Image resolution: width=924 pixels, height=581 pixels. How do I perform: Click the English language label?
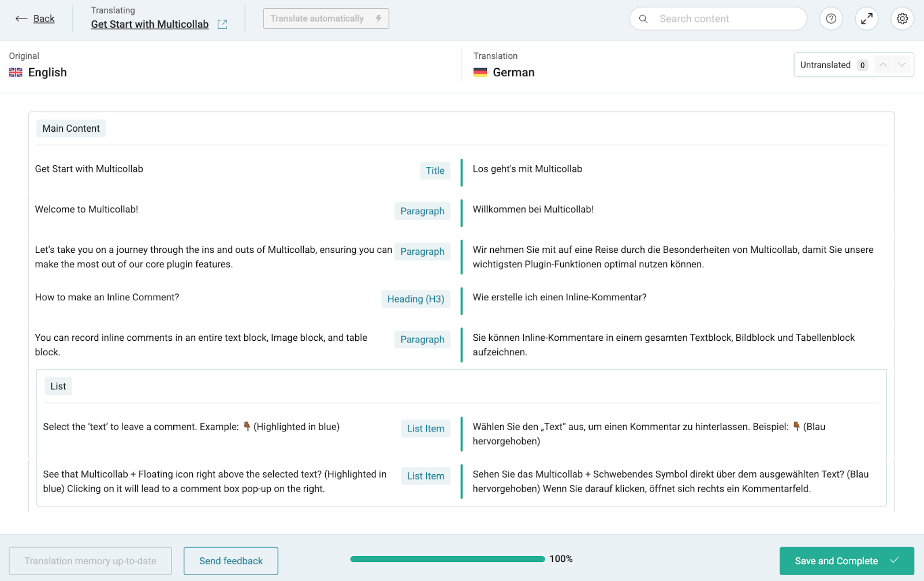coord(47,72)
